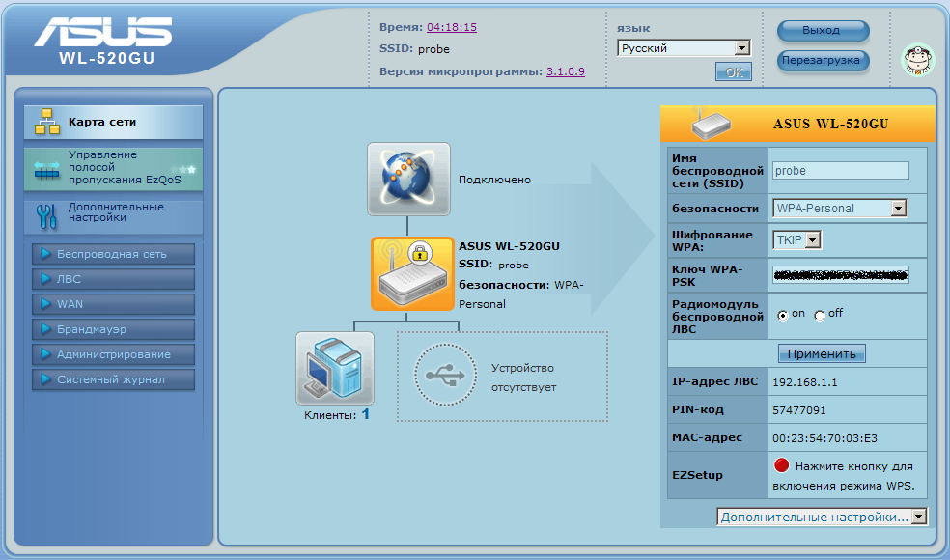Open Беспроводная сеть menu

(113, 254)
